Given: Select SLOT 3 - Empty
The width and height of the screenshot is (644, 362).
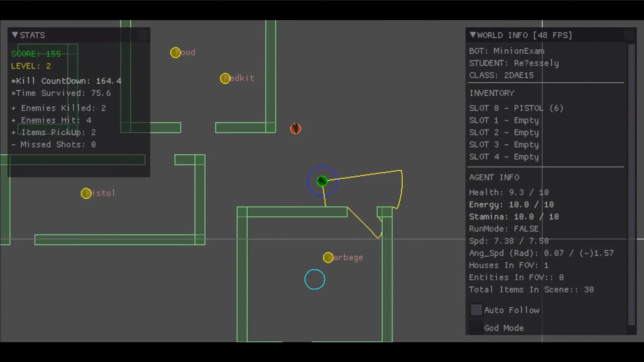Looking at the screenshot, I should coord(504,145).
